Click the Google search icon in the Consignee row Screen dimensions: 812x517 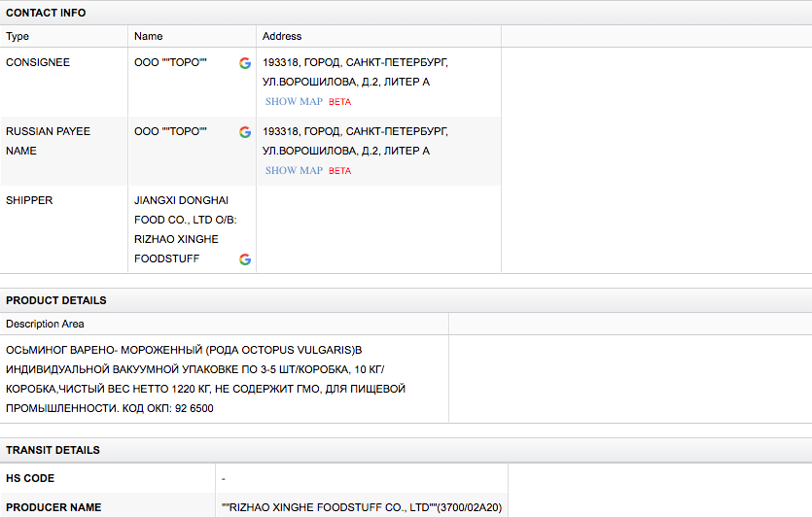click(245, 63)
